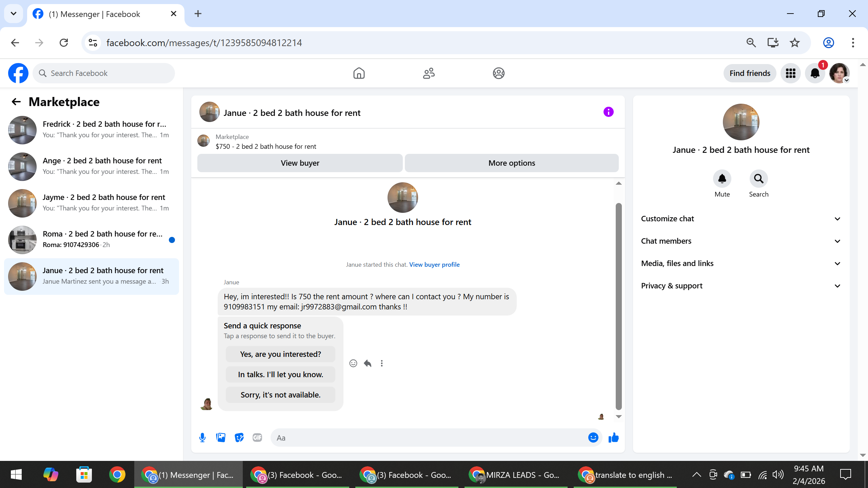The image size is (868, 488).
Task: Send a thumbs-up like
Action: coord(613,438)
